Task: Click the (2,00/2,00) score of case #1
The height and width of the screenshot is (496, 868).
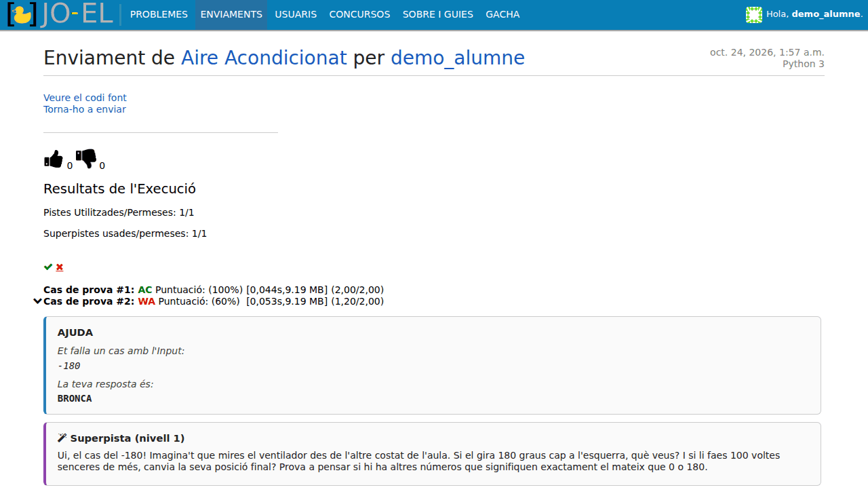Action: point(357,290)
